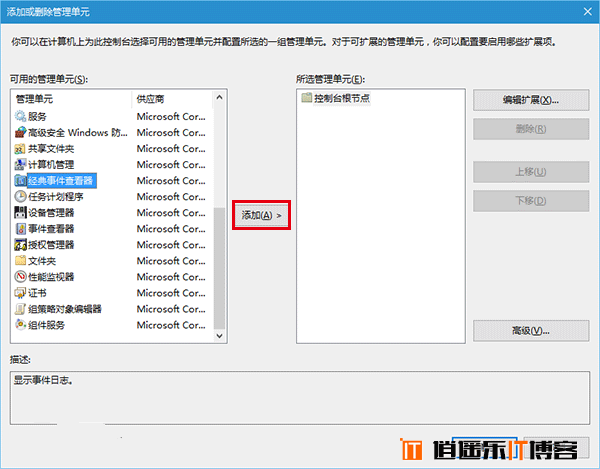Click the 共享文件夹 snap-in icon
This screenshot has width=600, height=469.
click(x=20, y=148)
